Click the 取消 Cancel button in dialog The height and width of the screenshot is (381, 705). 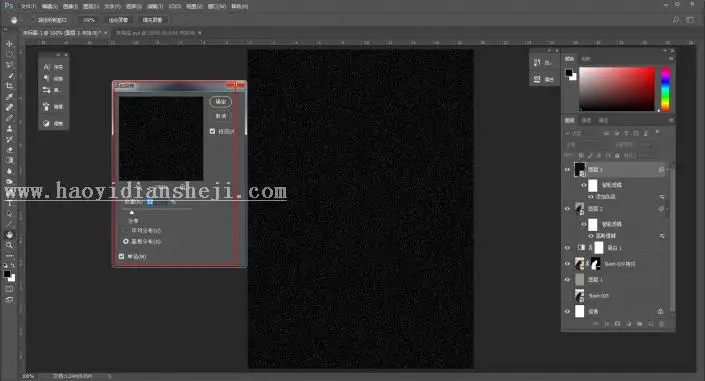[220, 116]
